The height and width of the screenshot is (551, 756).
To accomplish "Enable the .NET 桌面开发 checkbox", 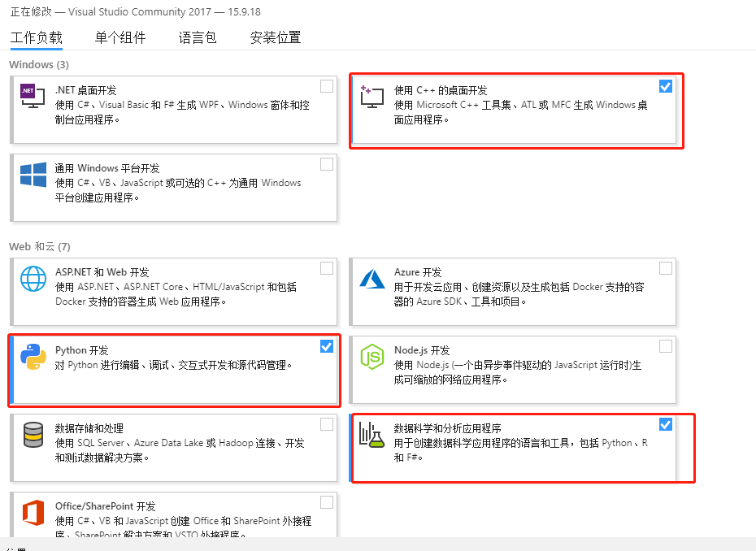I will click(x=327, y=86).
